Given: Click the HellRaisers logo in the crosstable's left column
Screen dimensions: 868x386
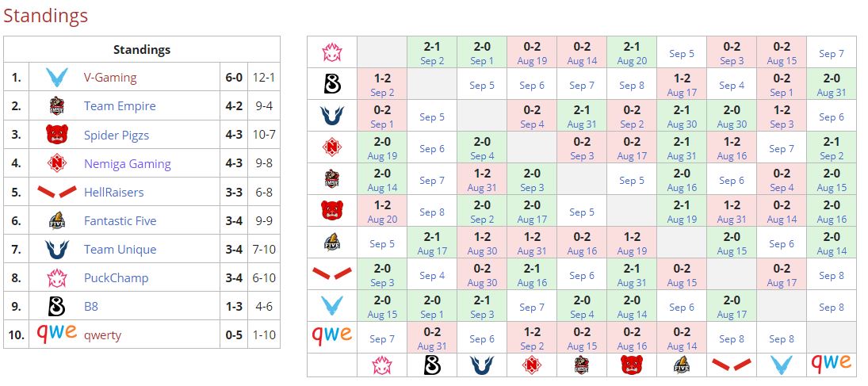Looking at the screenshot, I should (x=331, y=274).
